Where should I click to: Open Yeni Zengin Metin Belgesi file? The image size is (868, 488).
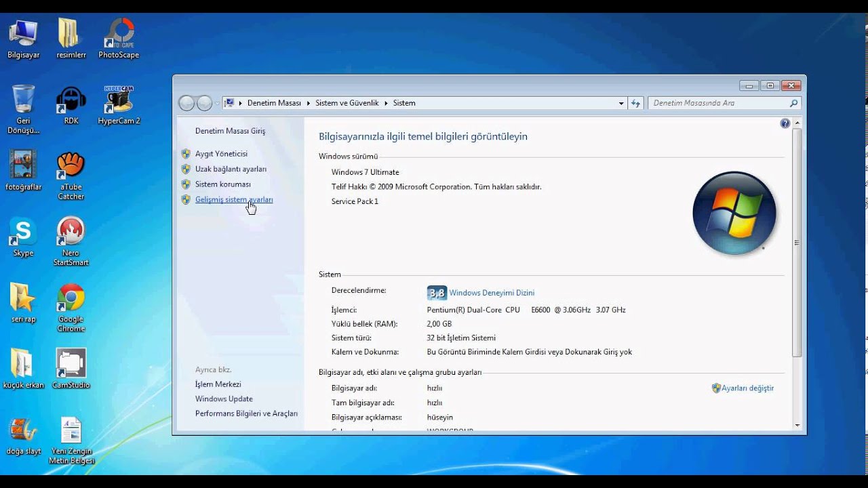[71, 441]
